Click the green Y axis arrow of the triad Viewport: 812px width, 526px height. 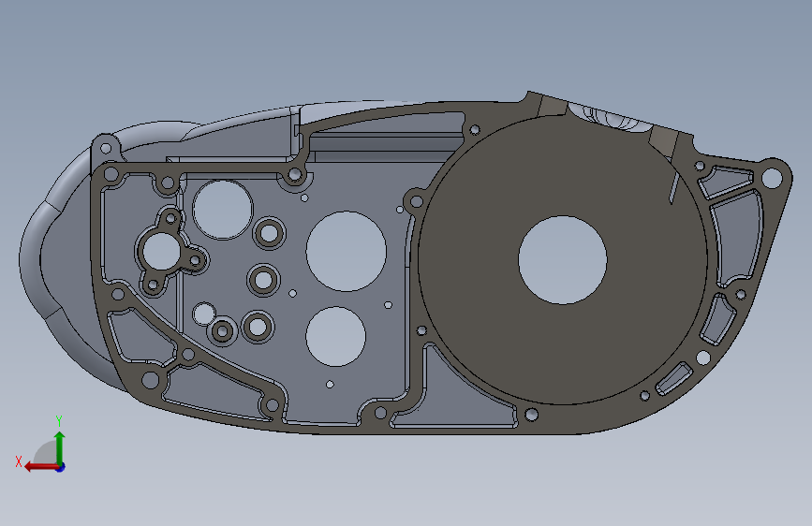[60, 447]
